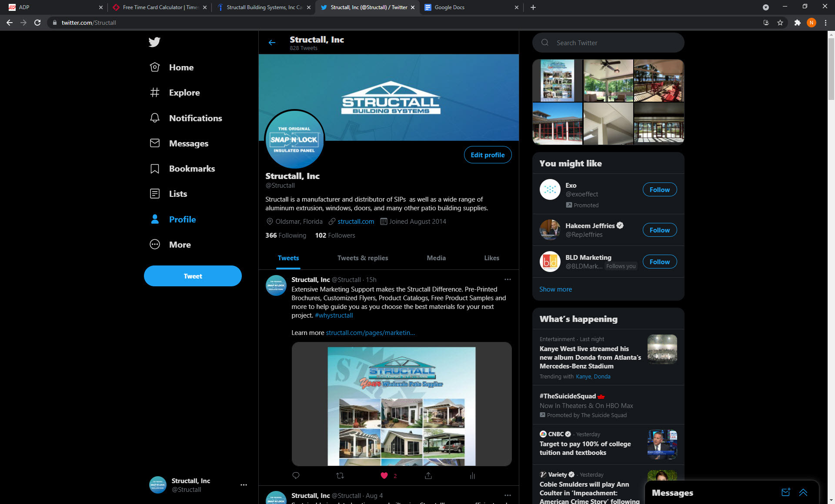
Task: Click the back arrow beside Structall, Inc
Action: pyautogui.click(x=272, y=43)
